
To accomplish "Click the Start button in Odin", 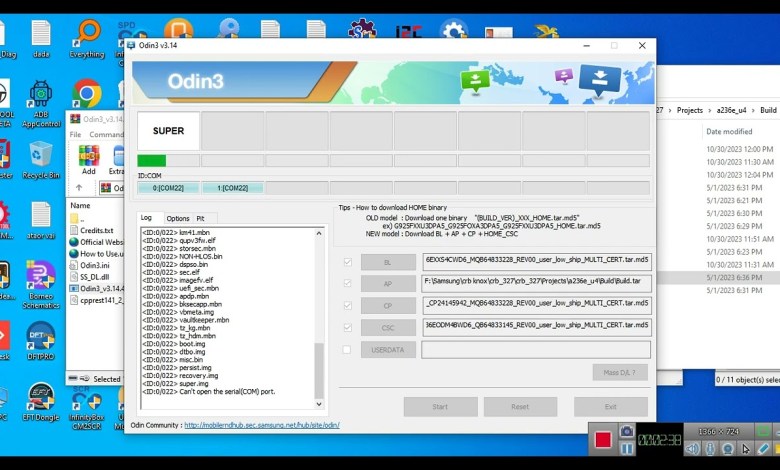I will coord(441,406).
